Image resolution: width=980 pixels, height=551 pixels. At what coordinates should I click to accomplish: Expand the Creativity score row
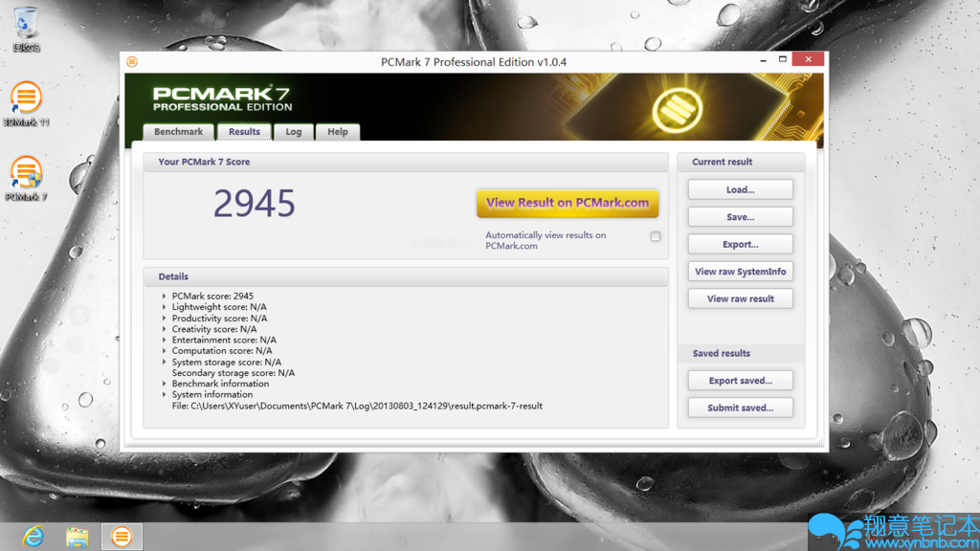[165, 329]
